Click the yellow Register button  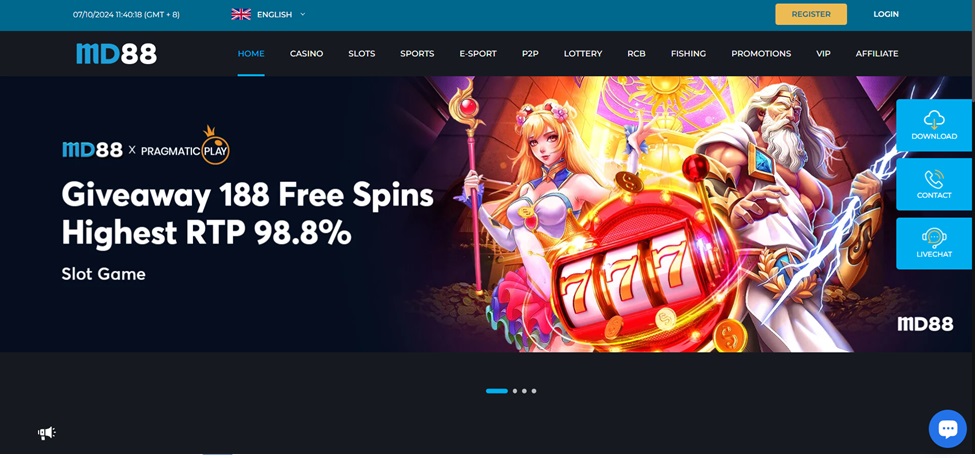pyautogui.click(x=811, y=14)
